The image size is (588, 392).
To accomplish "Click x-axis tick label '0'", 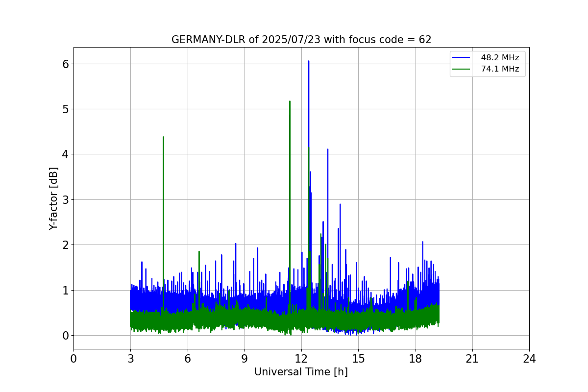I will click(73, 359).
